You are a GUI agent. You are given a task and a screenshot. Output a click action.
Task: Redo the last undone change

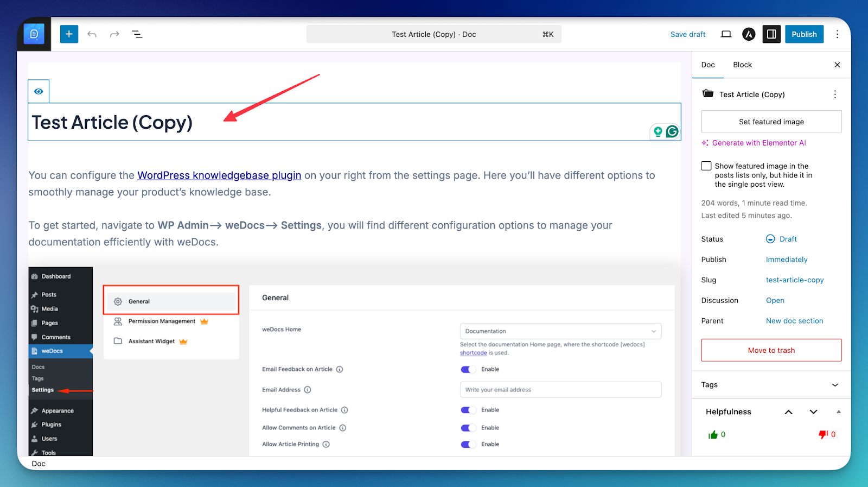(114, 34)
